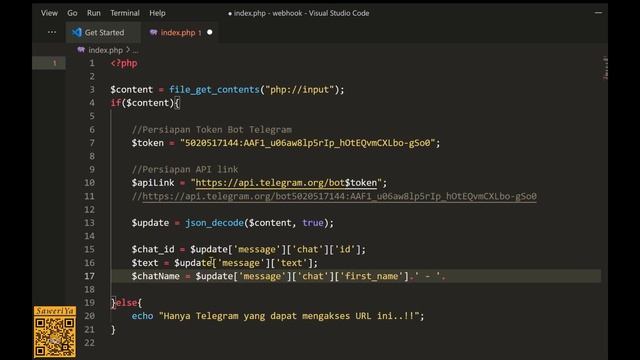This screenshot has width=640, height=360.
Task: Click the <?php opening tag
Action: (124, 63)
